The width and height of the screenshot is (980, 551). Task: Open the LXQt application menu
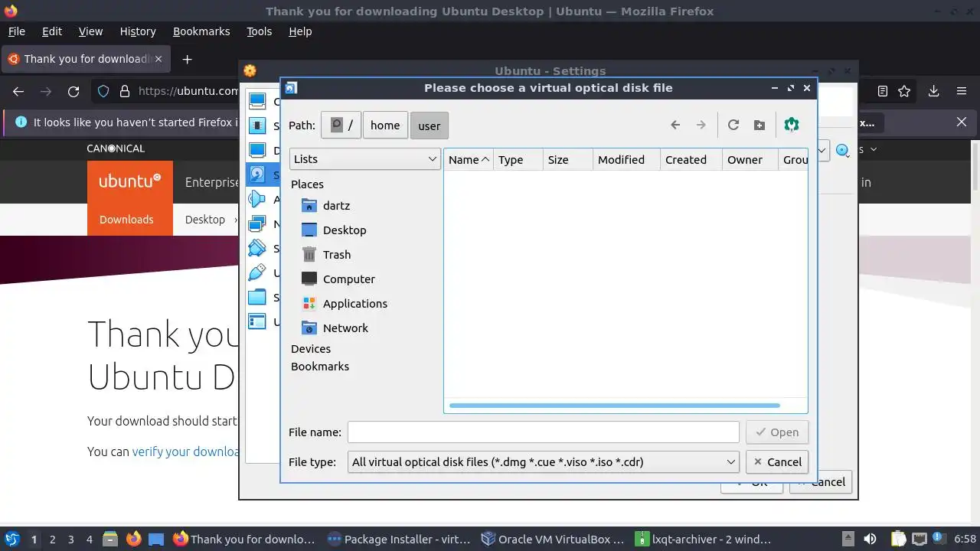point(12,539)
